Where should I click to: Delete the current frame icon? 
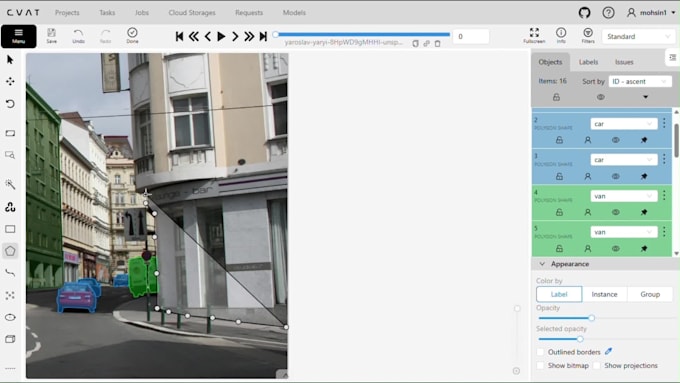pos(438,43)
